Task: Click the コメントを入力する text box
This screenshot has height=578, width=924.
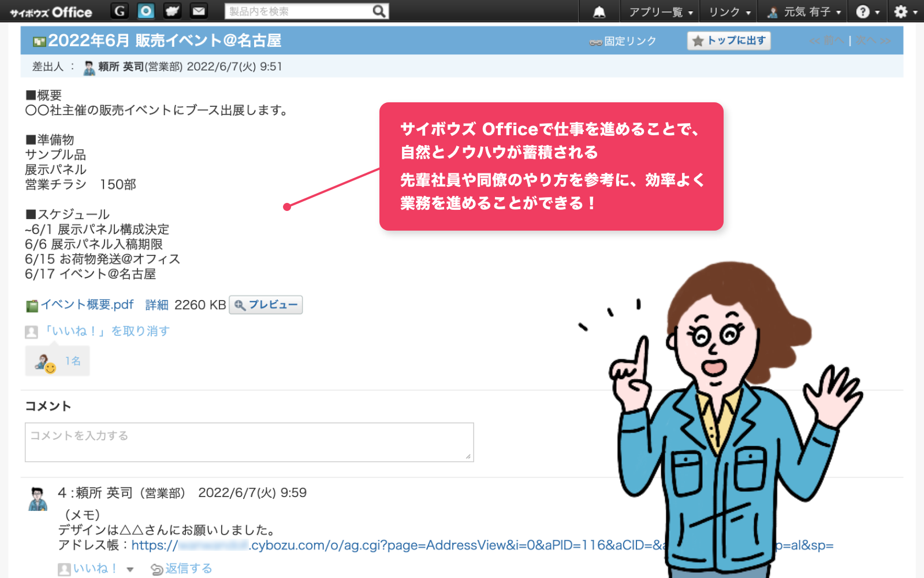Action: 249,442
